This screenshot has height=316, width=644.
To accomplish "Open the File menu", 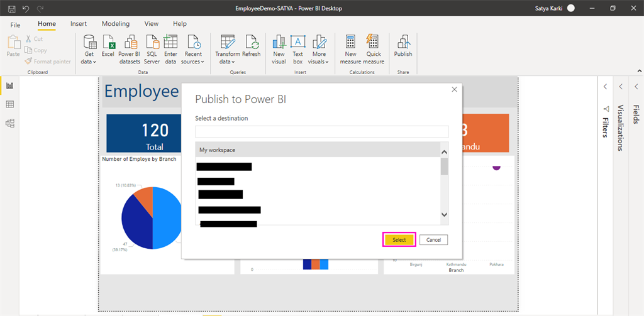I will [x=15, y=25].
